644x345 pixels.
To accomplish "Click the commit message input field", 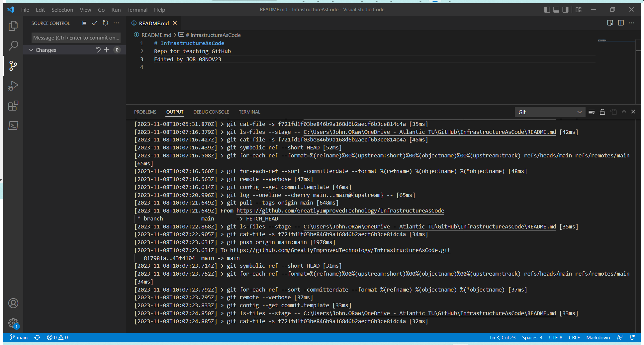I will click(76, 38).
